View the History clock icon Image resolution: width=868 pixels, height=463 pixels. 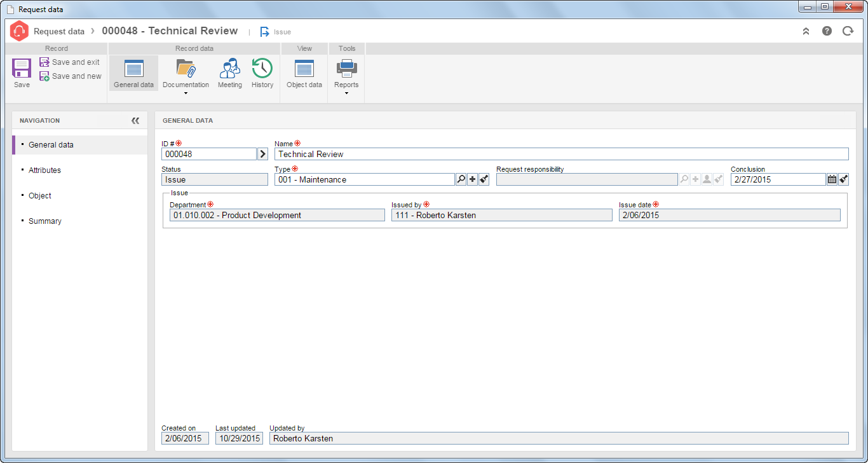pos(262,68)
